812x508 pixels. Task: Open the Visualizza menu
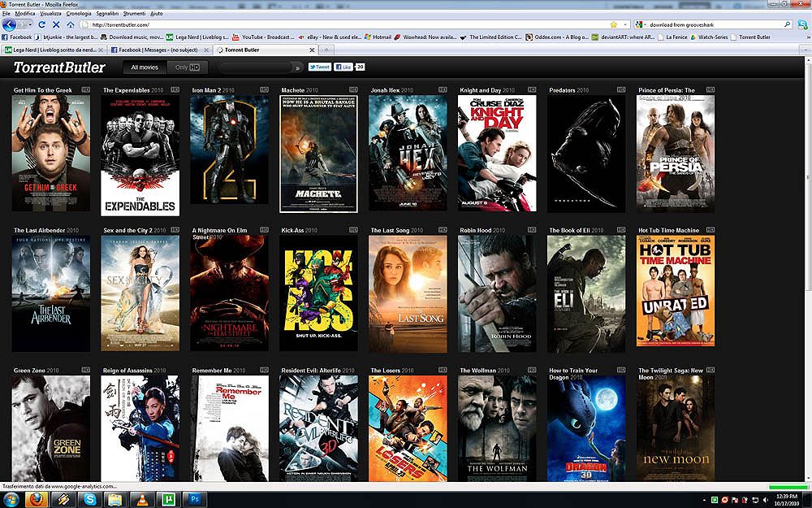[x=50, y=14]
